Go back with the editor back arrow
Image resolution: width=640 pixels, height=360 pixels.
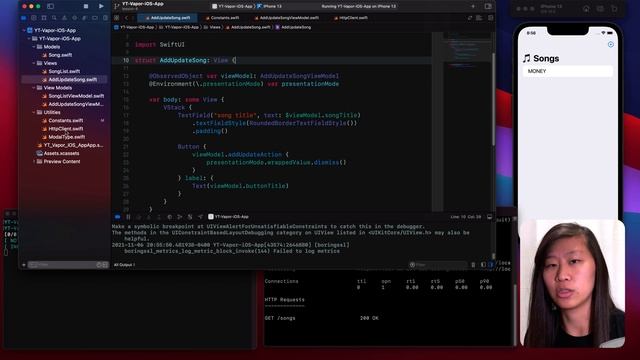click(x=126, y=18)
